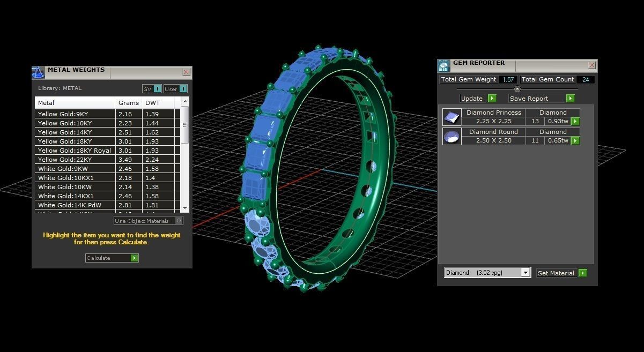Click the Diamond Round name cell

(x=493, y=132)
